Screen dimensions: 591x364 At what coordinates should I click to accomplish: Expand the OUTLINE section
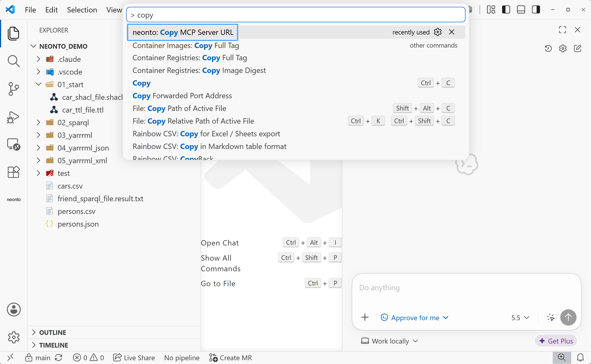114,332
